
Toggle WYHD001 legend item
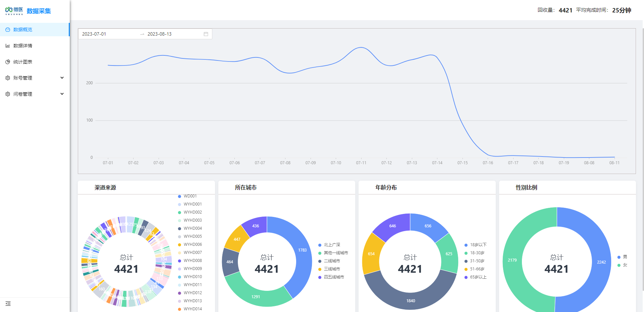[x=190, y=204]
